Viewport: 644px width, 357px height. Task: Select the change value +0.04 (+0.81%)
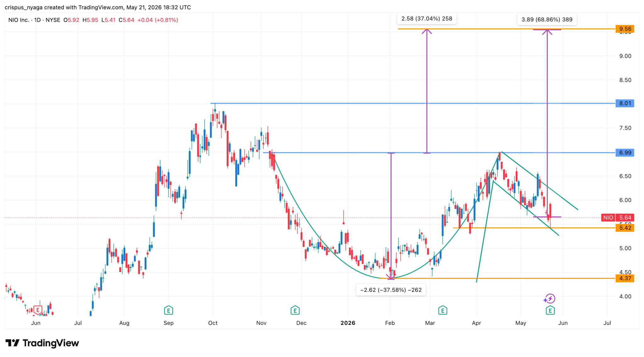[x=158, y=20]
